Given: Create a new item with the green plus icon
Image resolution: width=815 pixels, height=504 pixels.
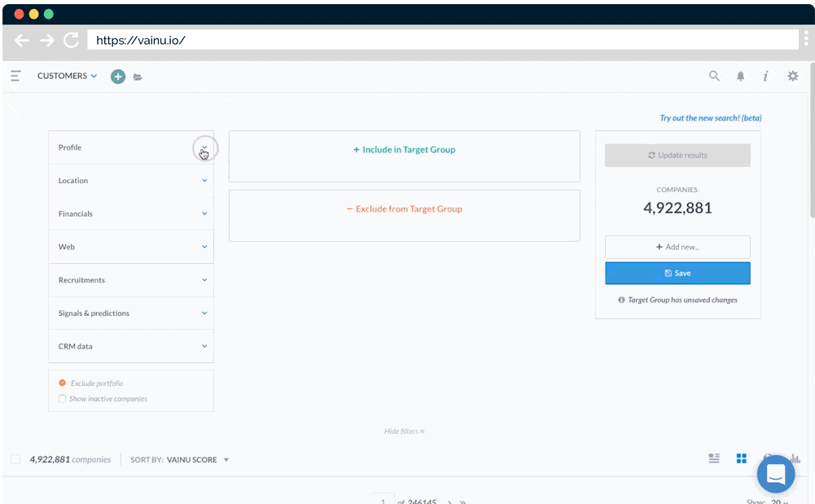Looking at the screenshot, I should [117, 76].
